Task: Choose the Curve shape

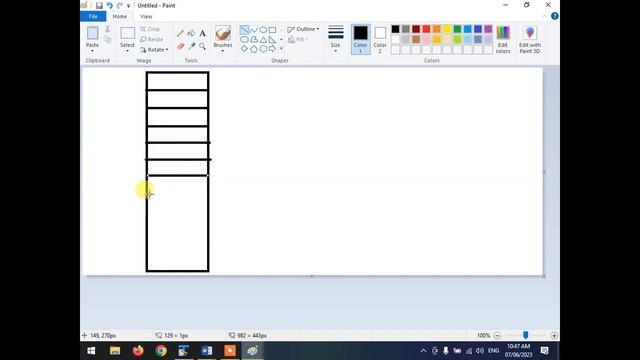Action: click(253, 30)
